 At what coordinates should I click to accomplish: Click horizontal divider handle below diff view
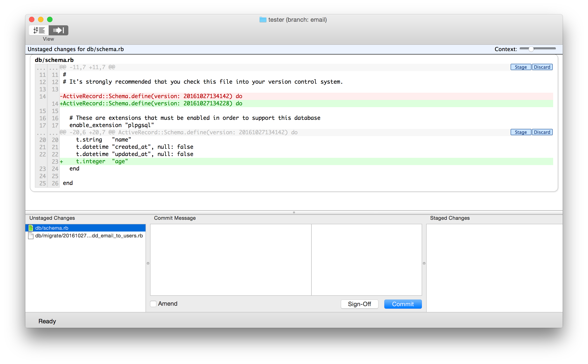[x=294, y=213]
